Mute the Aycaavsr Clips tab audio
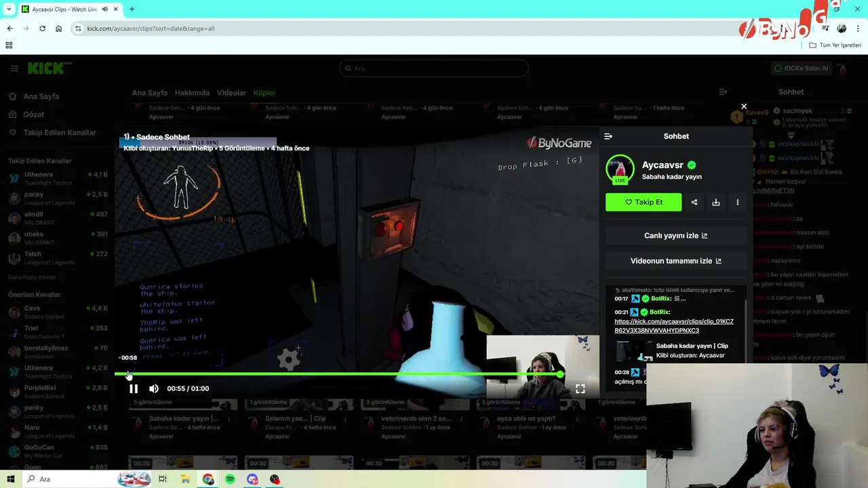Viewport: 868px width, 488px height. tap(104, 9)
